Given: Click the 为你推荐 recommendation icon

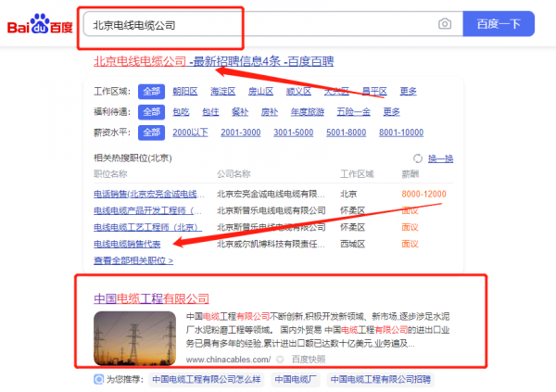Looking at the screenshot, I should pyautogui.click(x=98, y=379).
